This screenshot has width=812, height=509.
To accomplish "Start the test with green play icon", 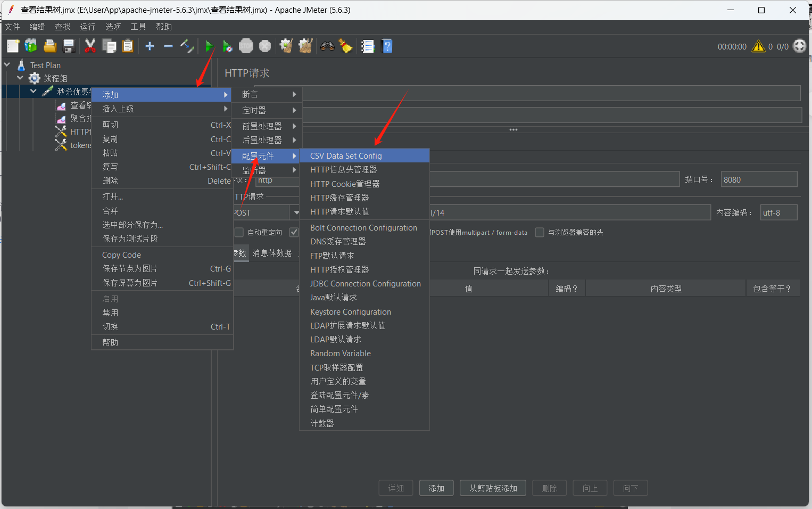I will 209,46.
